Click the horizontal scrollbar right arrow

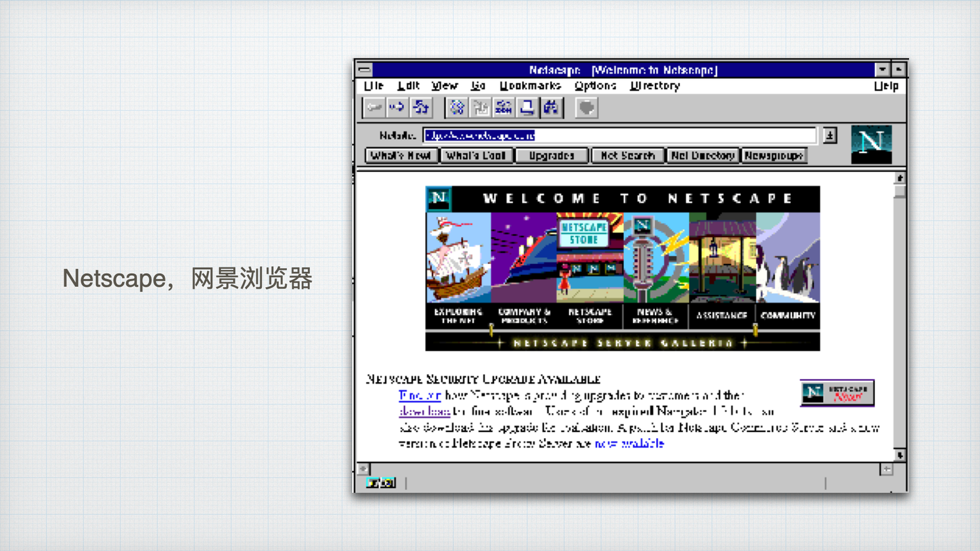(887, 469)
